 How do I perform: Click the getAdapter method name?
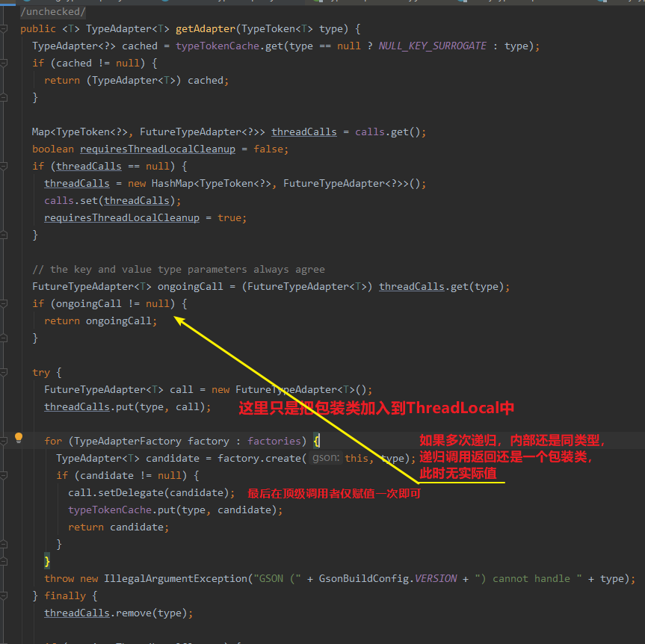[206, 29]
